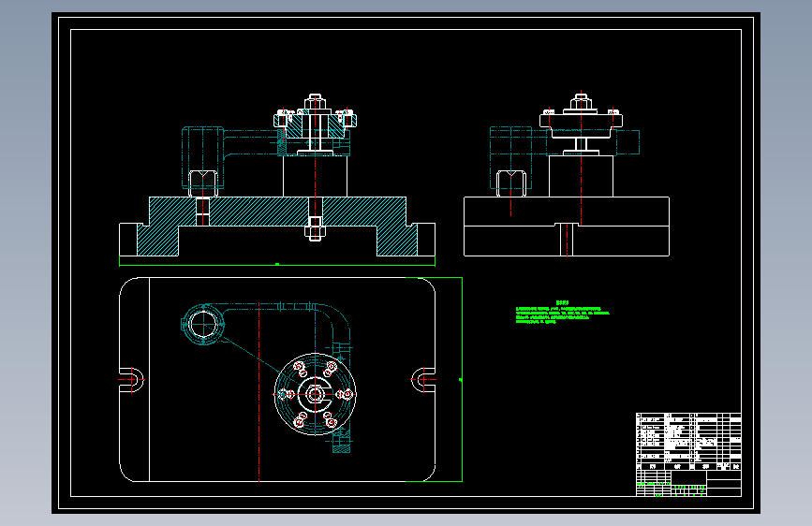Click the green vertical dimension line beside the plan view
The width and height of the screenshot is (812, 526).
462,379
